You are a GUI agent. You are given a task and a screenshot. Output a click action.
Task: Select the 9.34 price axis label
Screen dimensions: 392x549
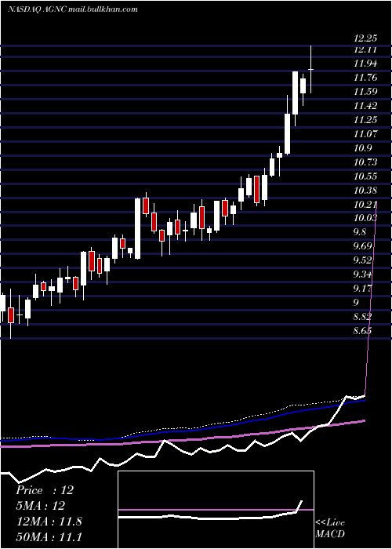point(362,274)
